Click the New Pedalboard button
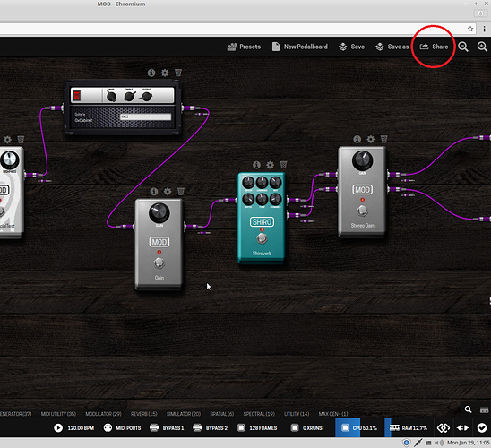The width and height of the screenshot is (491, 448). (x=299, y=47)
